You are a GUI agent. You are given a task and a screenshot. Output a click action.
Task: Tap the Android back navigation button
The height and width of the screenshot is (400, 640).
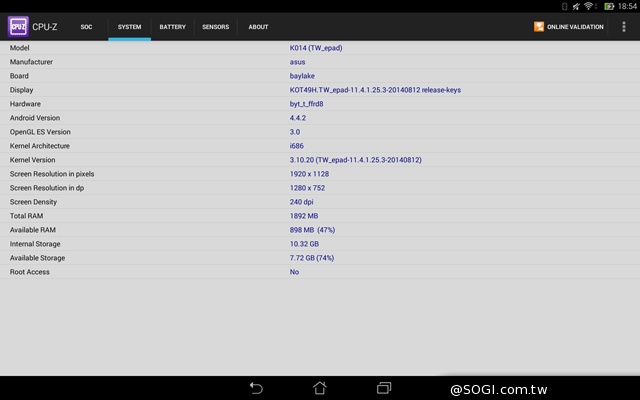pyautogui.click(x=256, y=388)
